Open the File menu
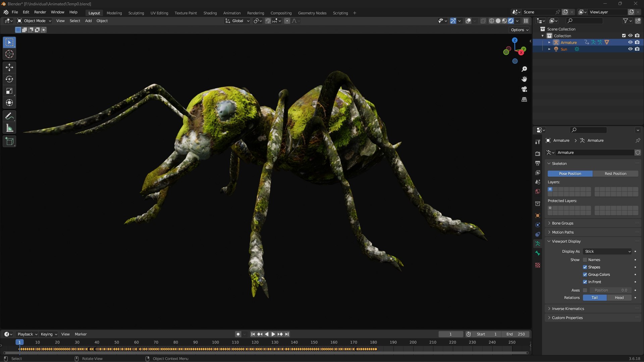The height and width of the screenshot is (362, 644). point(15,12)
